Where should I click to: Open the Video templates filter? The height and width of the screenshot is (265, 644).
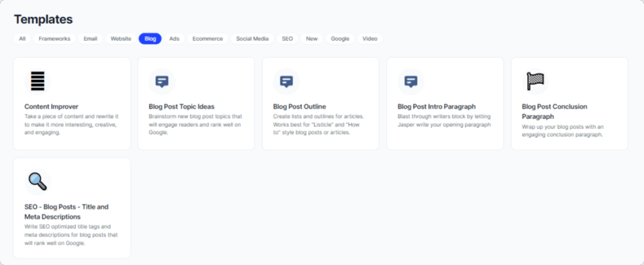coord(370,38)
